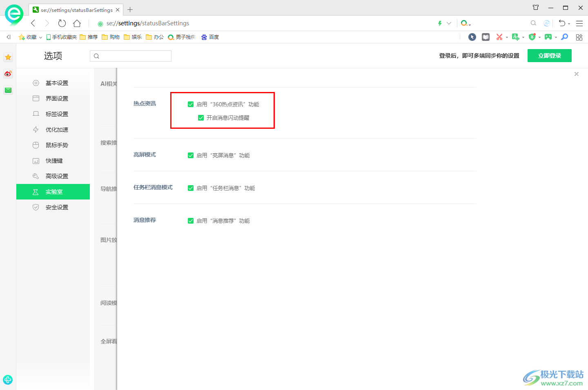This screenshot has height=390, width=588.
Task: Expand the translate extension dropdown arrow
Action: coord(523,38)
